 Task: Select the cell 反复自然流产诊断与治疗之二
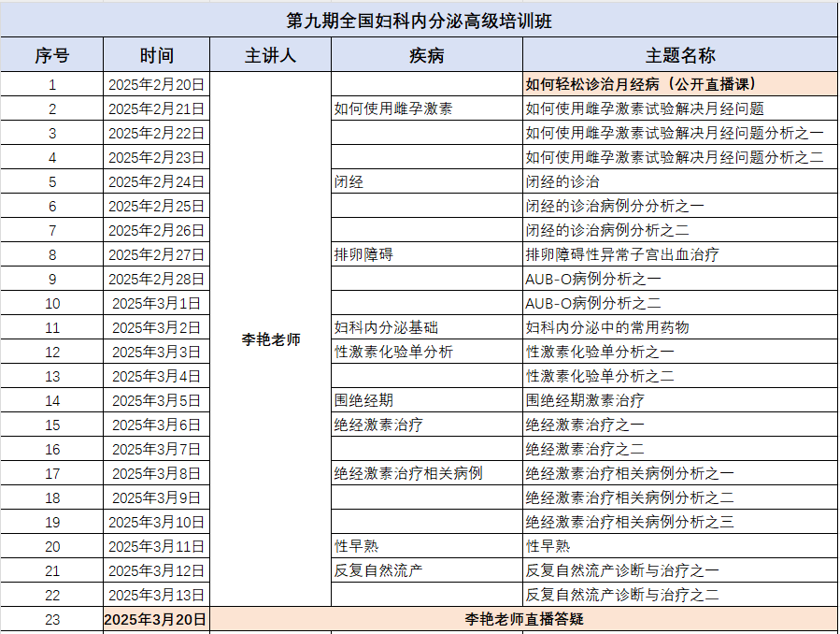680,595
